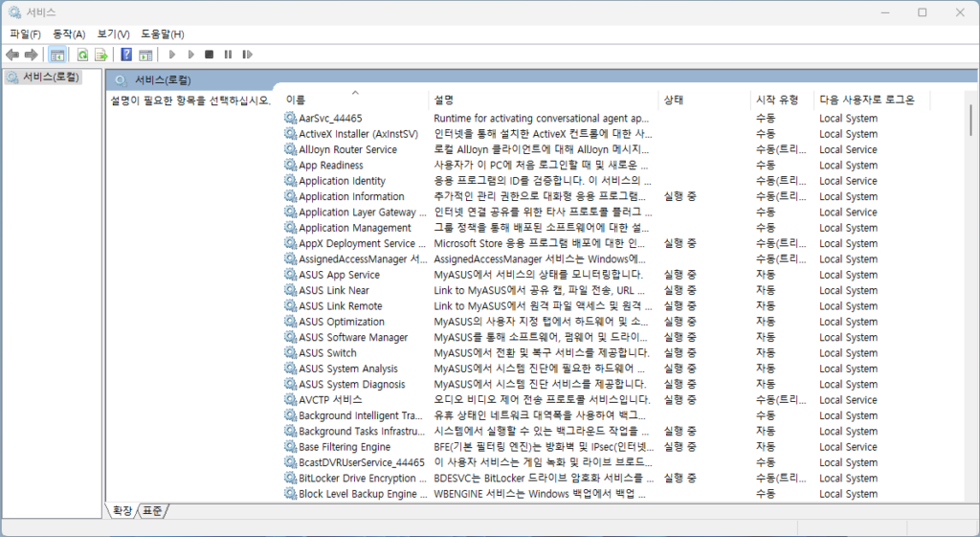The image size is (980, 537).
Task: Click the Back arrow toolbar icon
Action: (12, 55)
